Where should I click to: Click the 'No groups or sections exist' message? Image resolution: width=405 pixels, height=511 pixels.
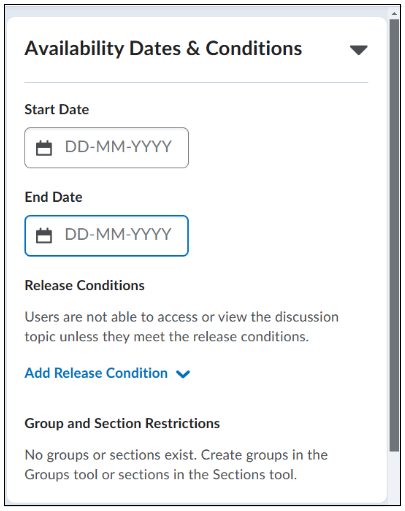click(x=176, y=455)
